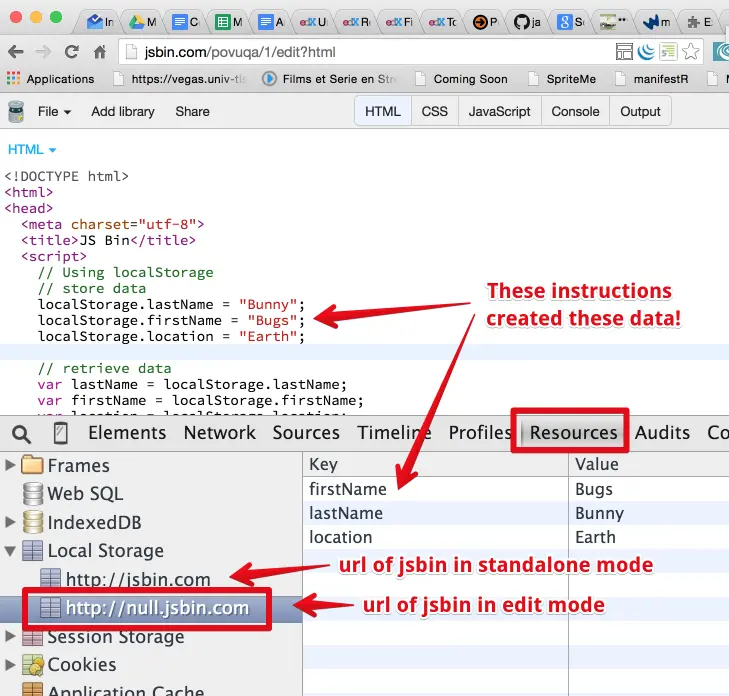Click the Web SQL database icon
The height and width of the screenshot is (696, 729).
click(33, 494)
